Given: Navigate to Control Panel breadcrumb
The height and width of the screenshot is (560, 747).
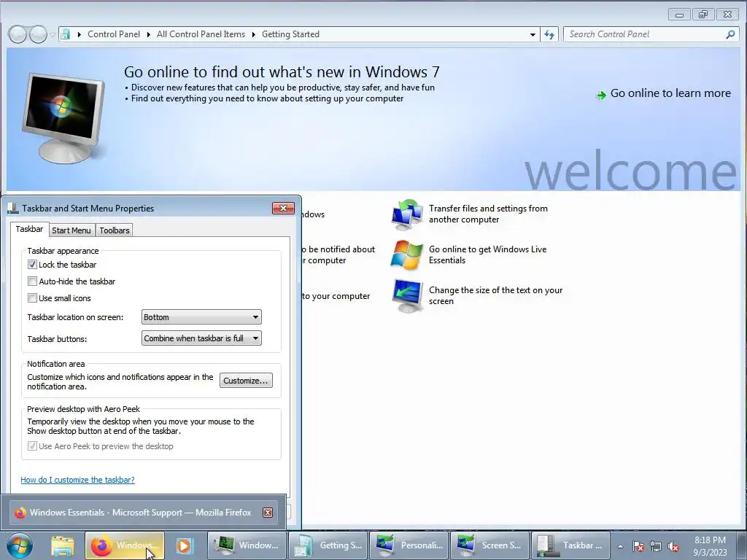Looking at the screenshot, I should [x=114, y=34].
